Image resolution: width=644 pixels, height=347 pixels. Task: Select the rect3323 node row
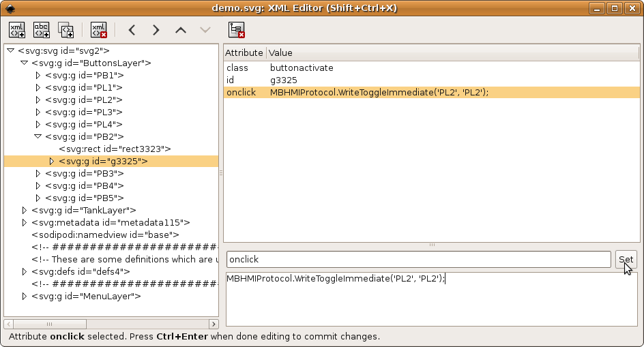[x=115, y=149]
